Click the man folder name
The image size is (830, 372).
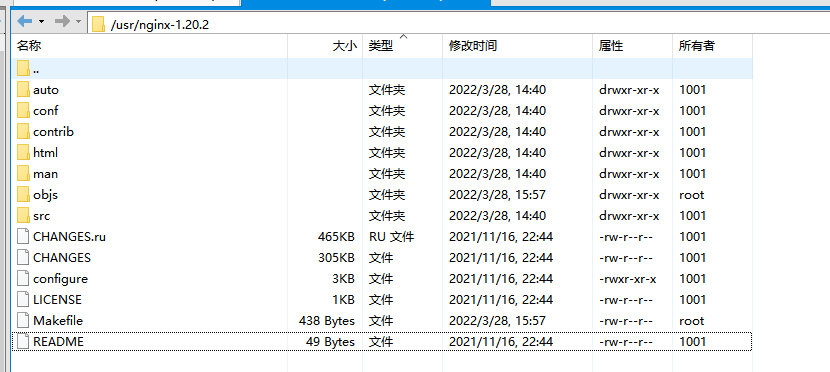click(x=45, y=174)
